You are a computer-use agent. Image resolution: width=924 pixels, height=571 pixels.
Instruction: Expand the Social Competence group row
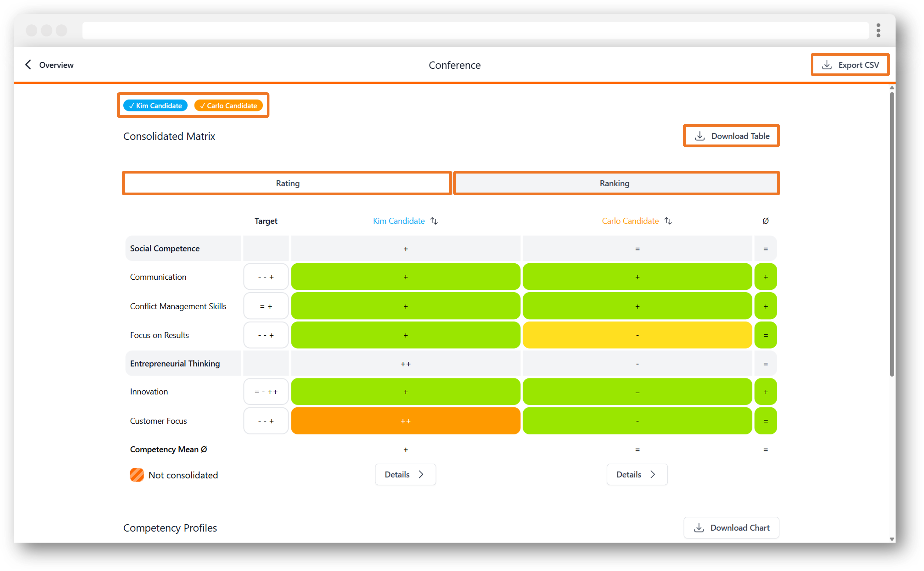click(x=451, y=249)
